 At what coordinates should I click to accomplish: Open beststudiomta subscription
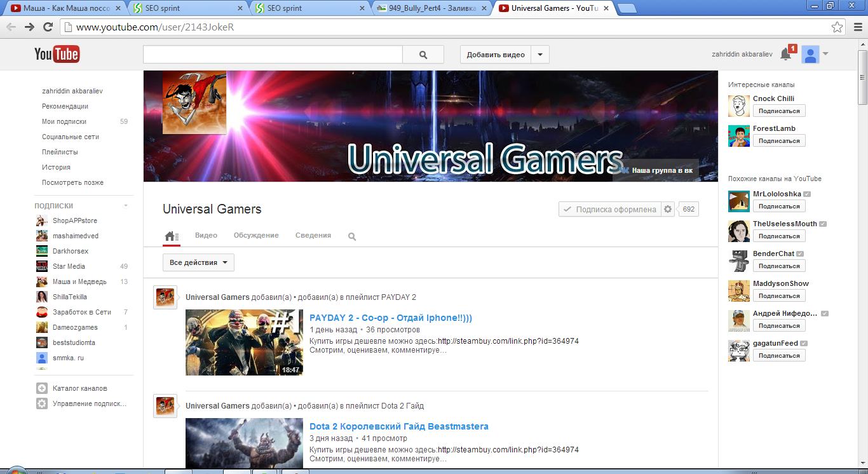click(x=74, y=342)
